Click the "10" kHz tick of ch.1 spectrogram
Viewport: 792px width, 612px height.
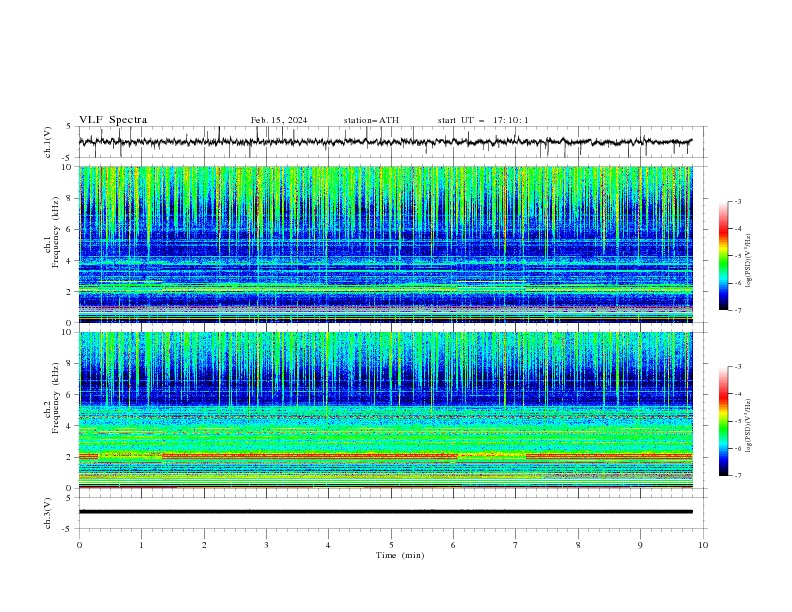[x=68, y=167]
